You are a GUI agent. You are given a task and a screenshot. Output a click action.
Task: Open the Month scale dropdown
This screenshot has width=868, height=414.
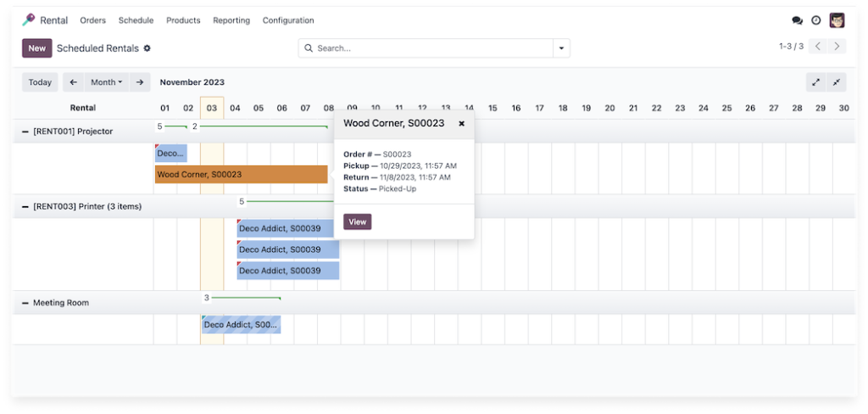pos(106,82)
